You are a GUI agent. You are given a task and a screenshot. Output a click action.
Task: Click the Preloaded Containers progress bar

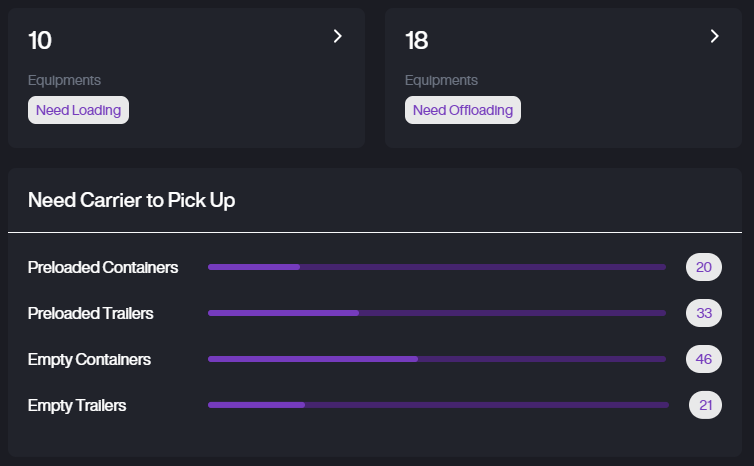pos(437,267)
